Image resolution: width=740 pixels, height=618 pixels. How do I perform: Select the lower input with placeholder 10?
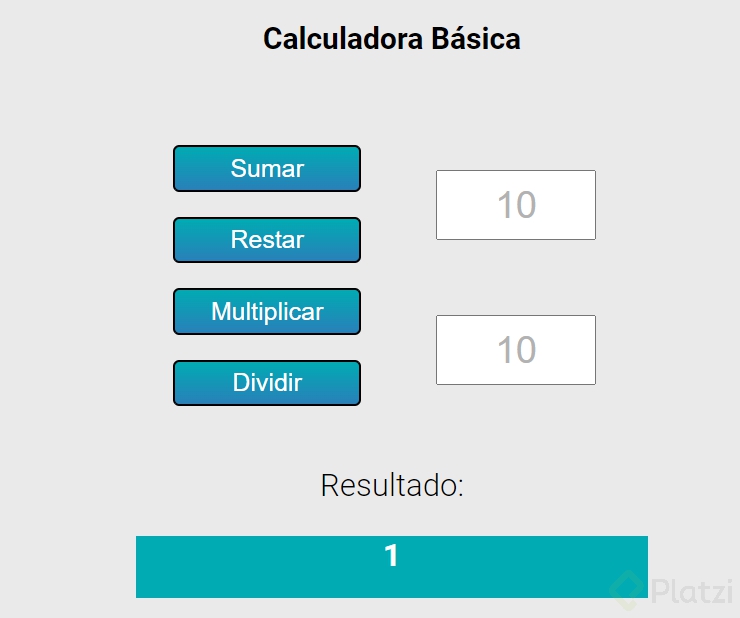coord(516,350)
